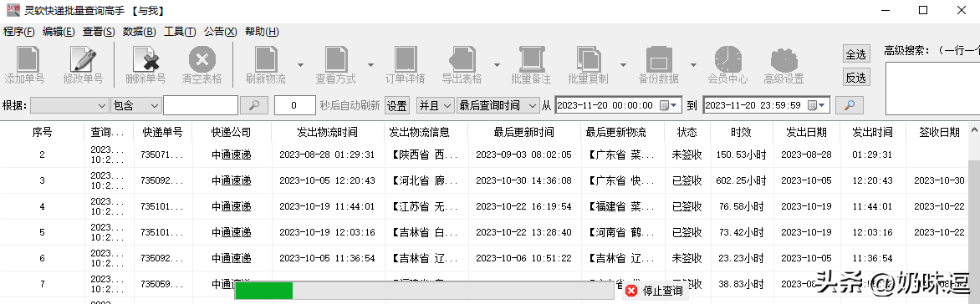Viewport: 980px width, 304px height.
Task: Expand the 查看方式 dropdown arrow
Action: 370,64
